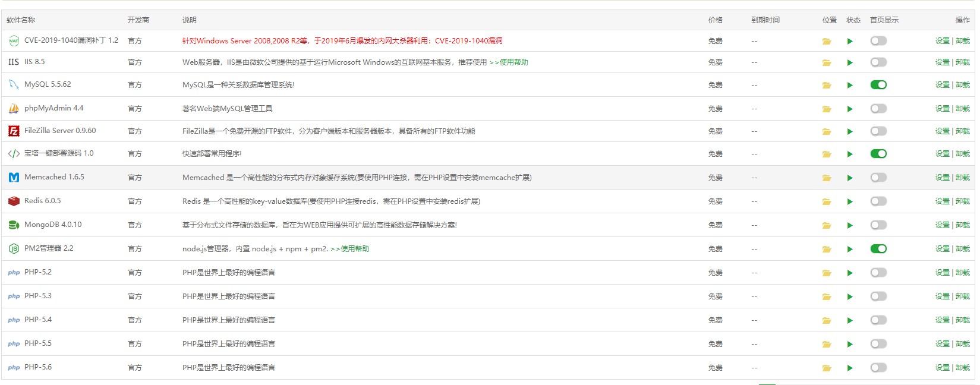
Task: Click the 说明 column header
Action: coord(190,20)
